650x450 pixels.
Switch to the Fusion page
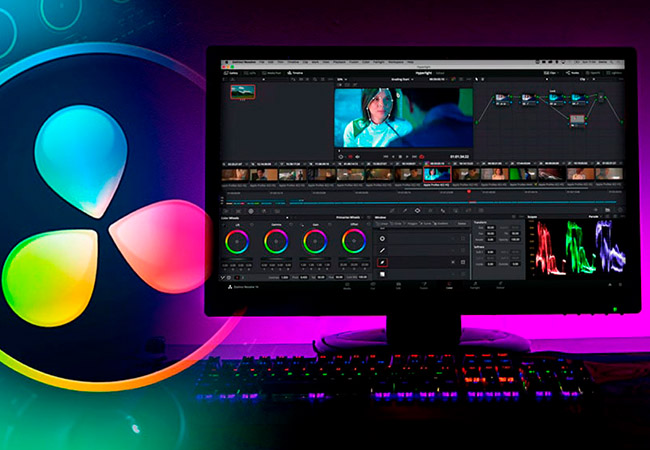(x=424, y=286)
